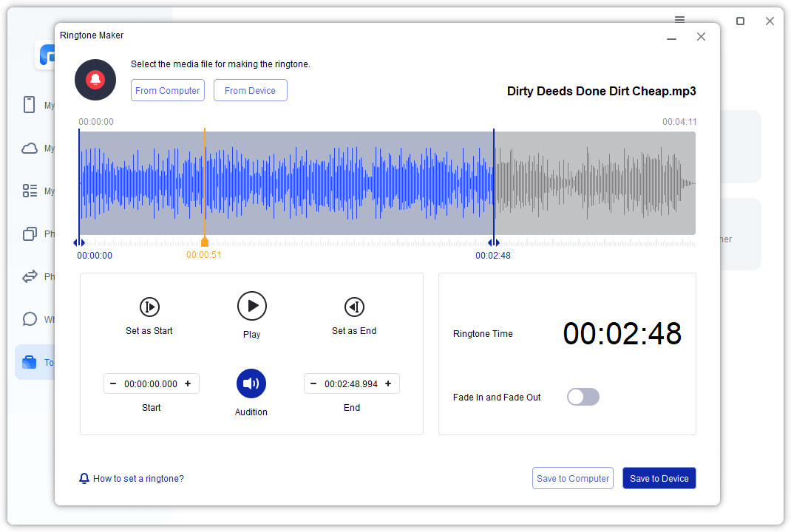The height and width of the screenshot is (532, 791).
Task: Click the Set as Start icon
Action: (x=149, y=307)
